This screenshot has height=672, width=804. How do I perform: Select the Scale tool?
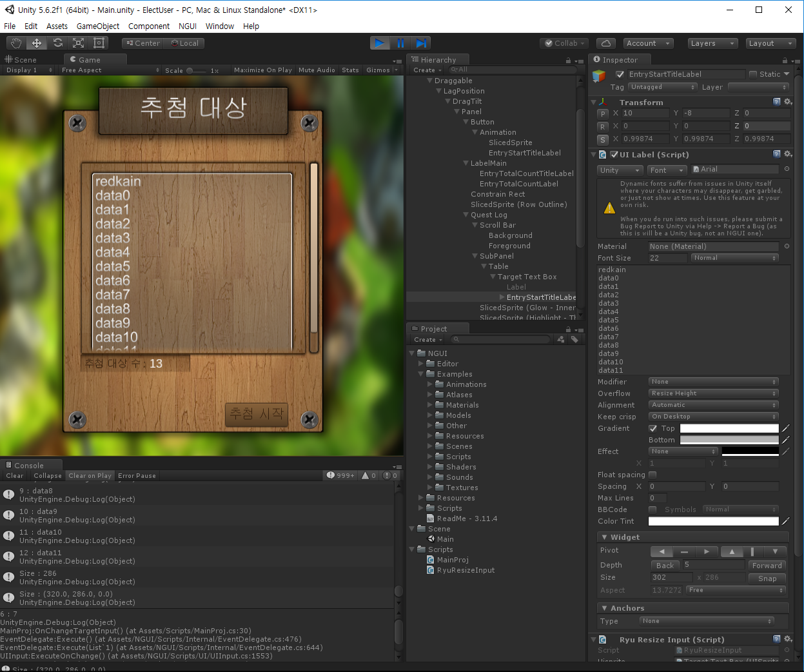[78, 43]
